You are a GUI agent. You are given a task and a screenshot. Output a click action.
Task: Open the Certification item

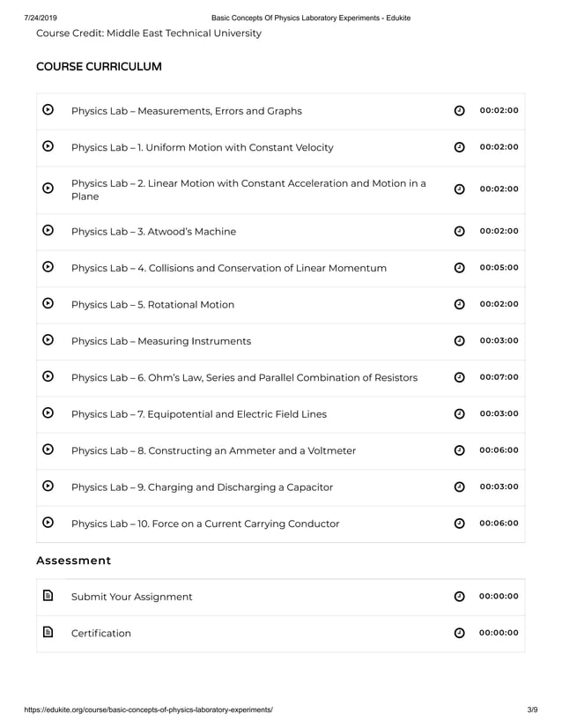pyautogui.click(x=100, y=633)
